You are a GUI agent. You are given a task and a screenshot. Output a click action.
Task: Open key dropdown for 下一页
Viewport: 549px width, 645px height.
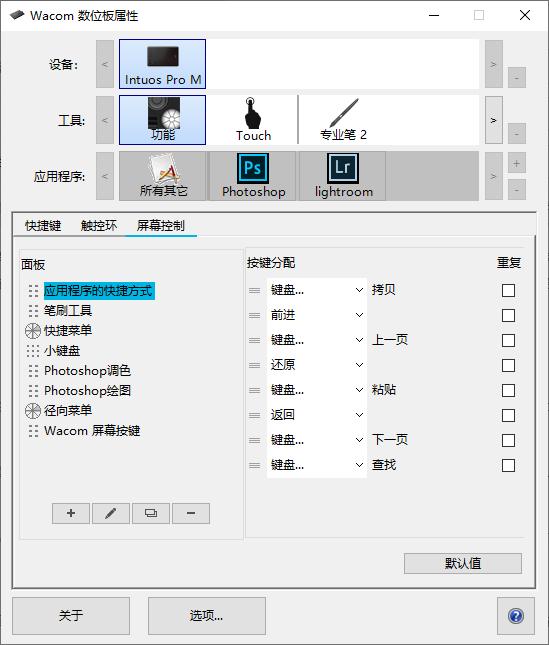tap(317, 441)
